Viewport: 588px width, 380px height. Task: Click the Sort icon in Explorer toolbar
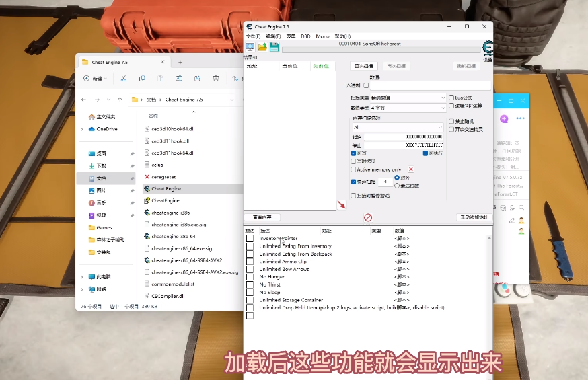point(235,78)
